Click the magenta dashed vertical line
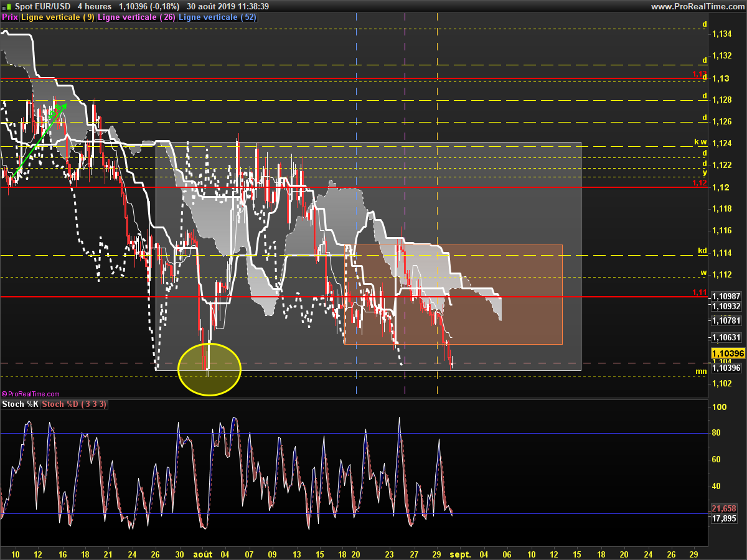This screenshot has height=560, width=747. pyautogui.click(x=405, y=205)
